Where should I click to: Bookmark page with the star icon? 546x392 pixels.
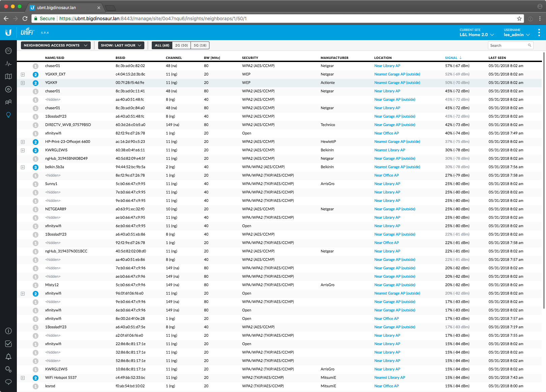coord(519,19)
